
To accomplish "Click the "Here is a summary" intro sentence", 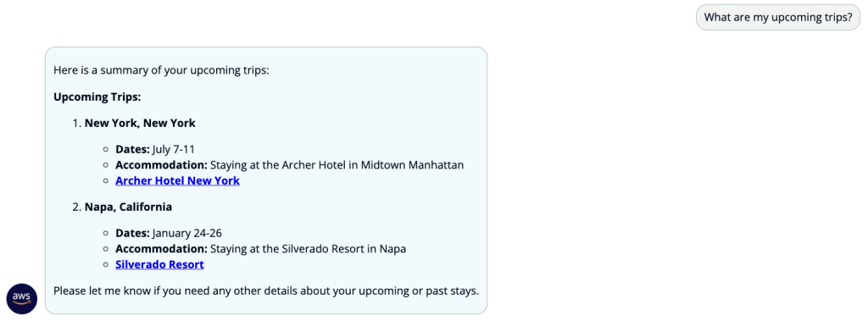I will 161,71.
